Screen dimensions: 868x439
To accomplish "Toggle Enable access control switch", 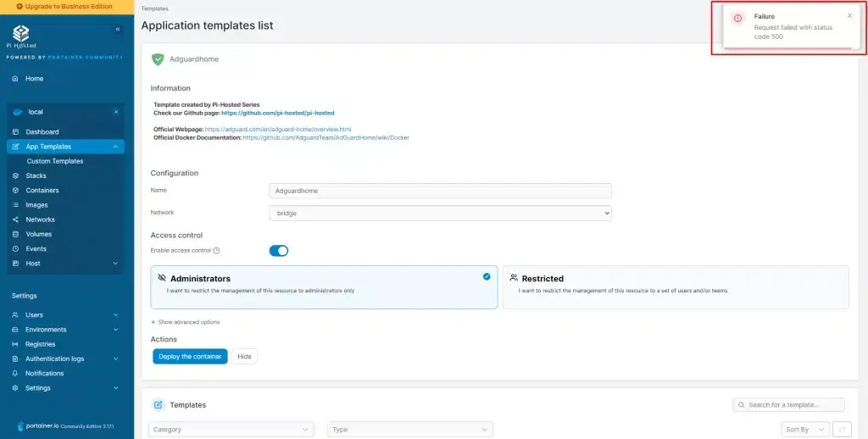I will pos(278,251).
